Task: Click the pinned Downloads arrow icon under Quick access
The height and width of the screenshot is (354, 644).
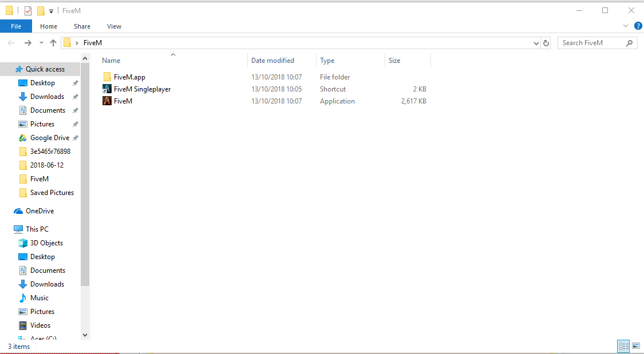Action: click(23, 97)
